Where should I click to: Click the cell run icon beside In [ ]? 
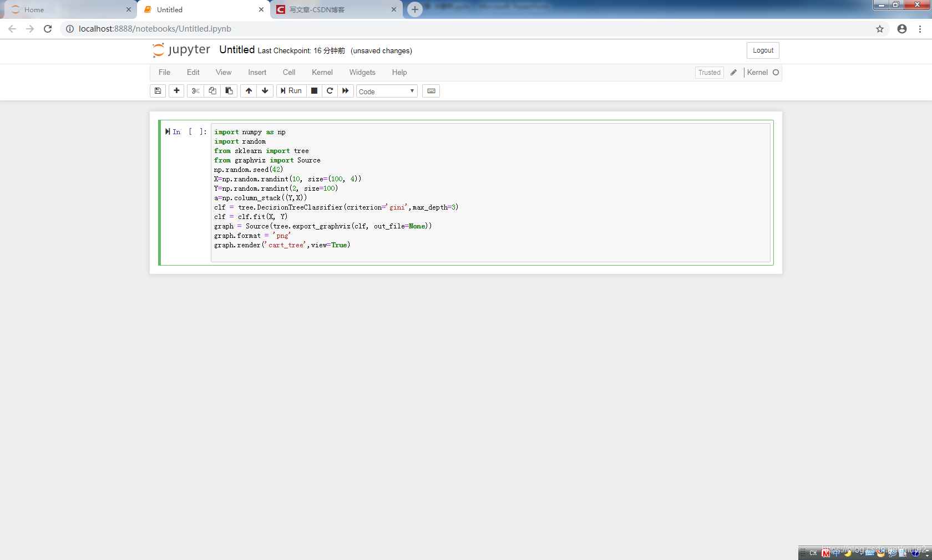pos(168,132)
